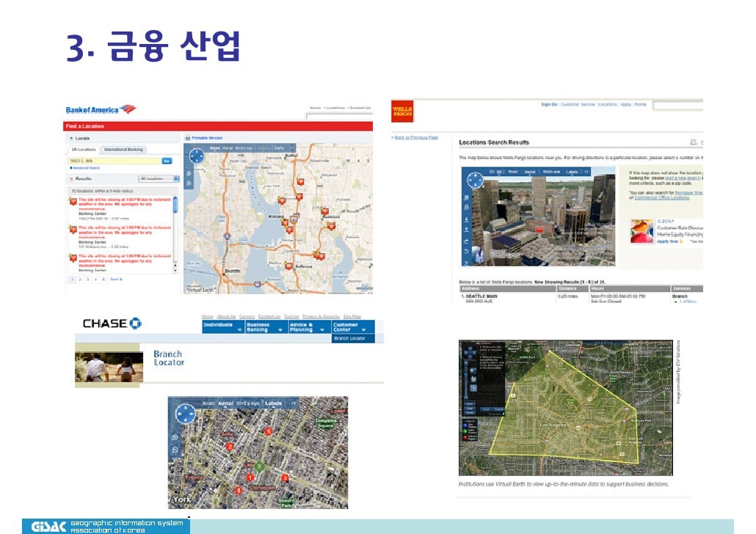Toggle Traffic on the Bank of America map
The width and height of the screenshot is (756, 534).
click(280, 148)
